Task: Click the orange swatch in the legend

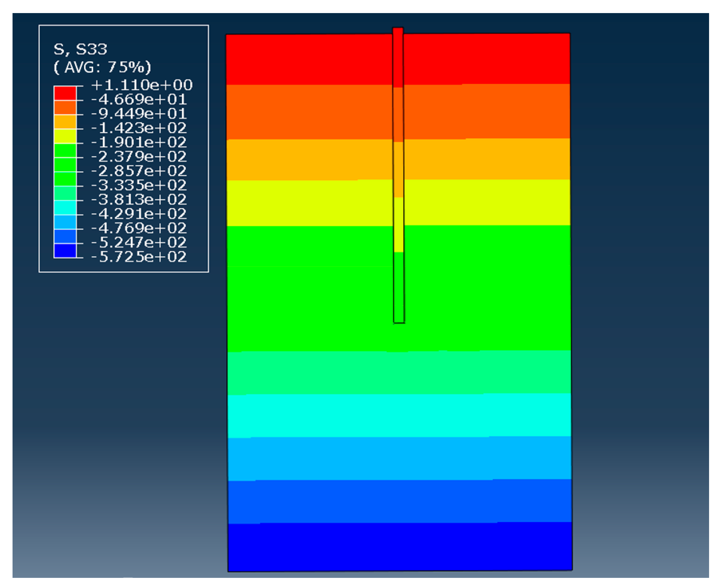Action: [65, 108]
